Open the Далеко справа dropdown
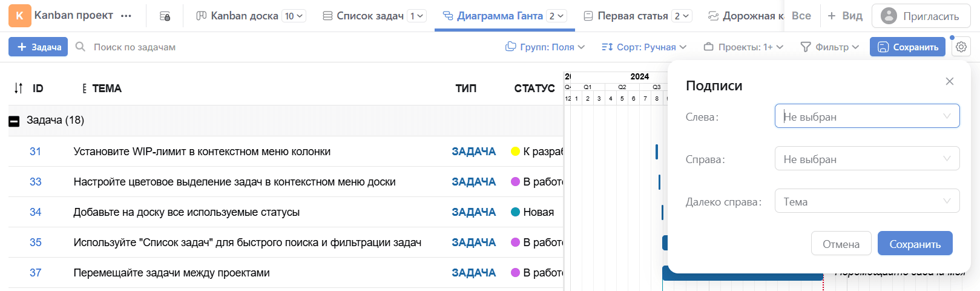Screen dimensions: 980x291 click(867, 201)
